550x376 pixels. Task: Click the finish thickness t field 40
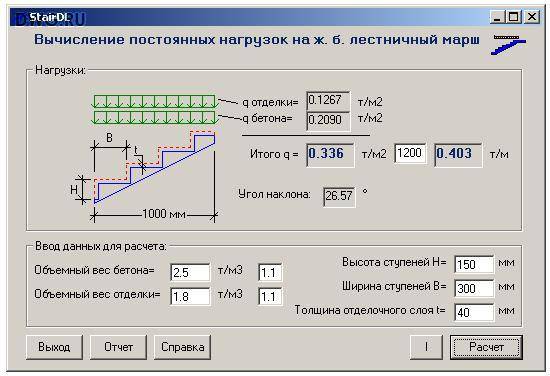(x=474, y=312)
